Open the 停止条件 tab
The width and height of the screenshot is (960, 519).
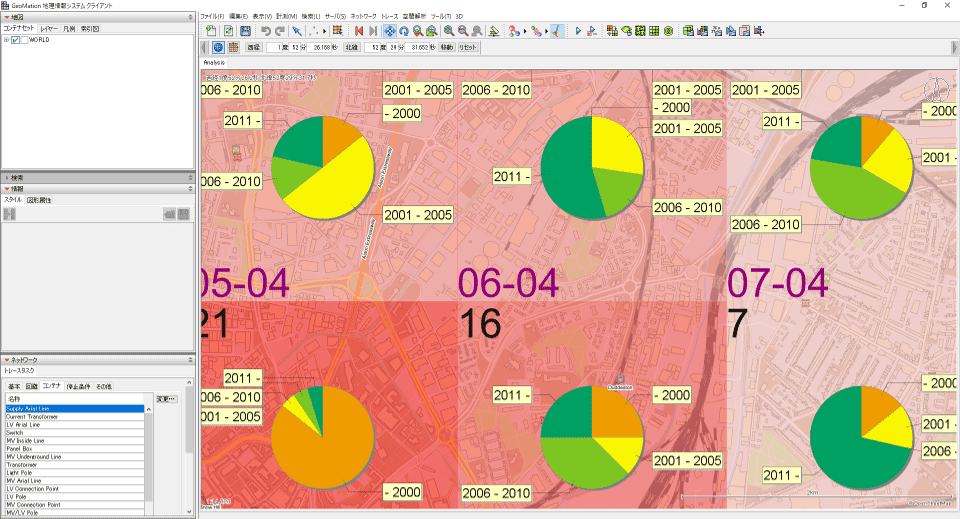[x=78, y=386]
